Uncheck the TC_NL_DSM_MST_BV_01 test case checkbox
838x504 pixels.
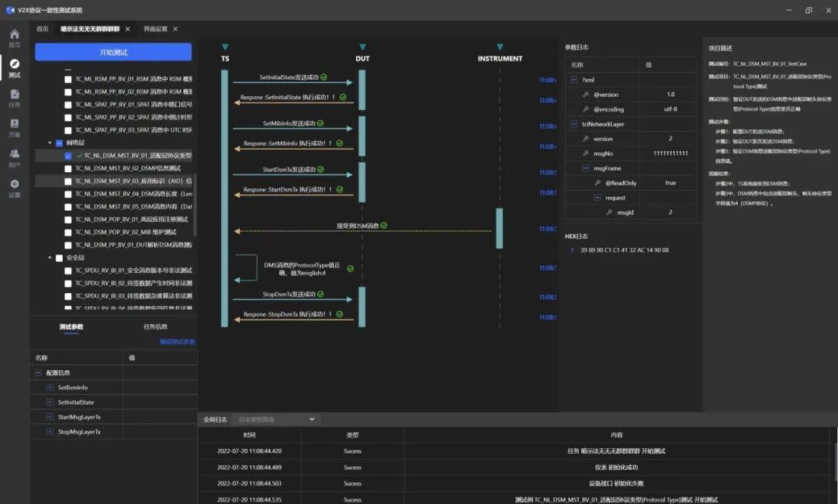click(x=68, y=156)
